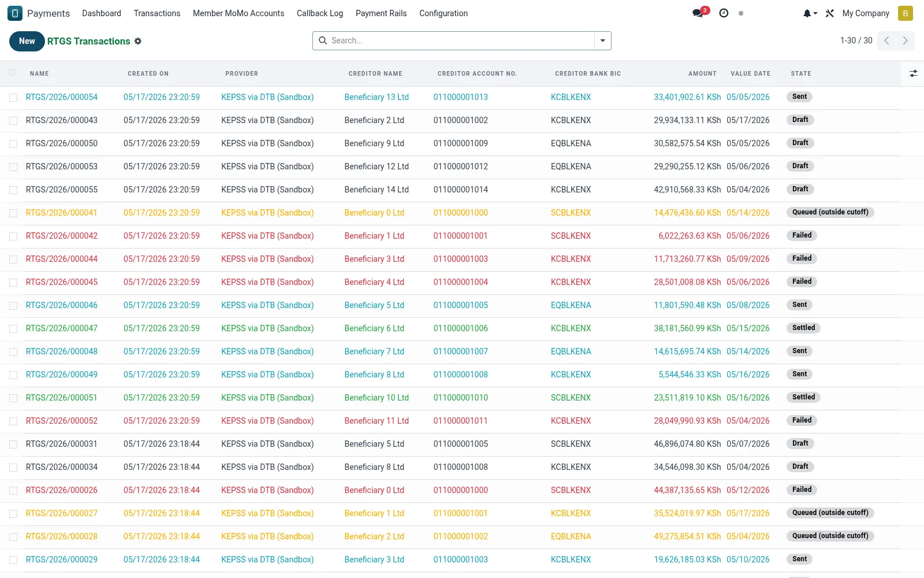Open record RTGS/2026/000031
This screenshot has height=578, width=924.
[x=62, y=444]
